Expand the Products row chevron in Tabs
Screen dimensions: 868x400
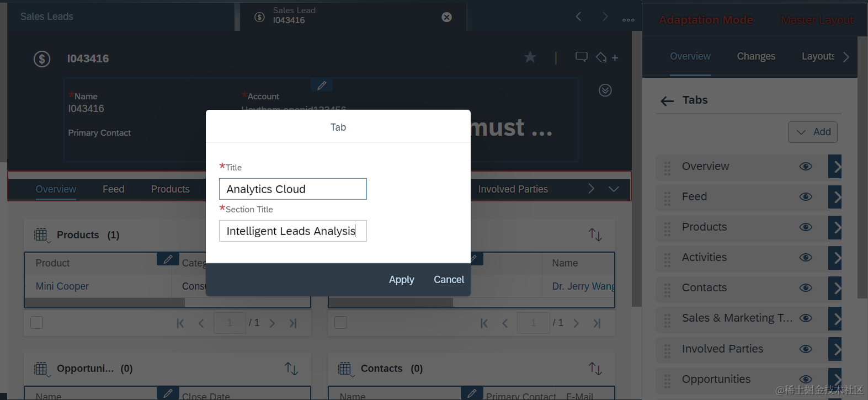point(835,227)
